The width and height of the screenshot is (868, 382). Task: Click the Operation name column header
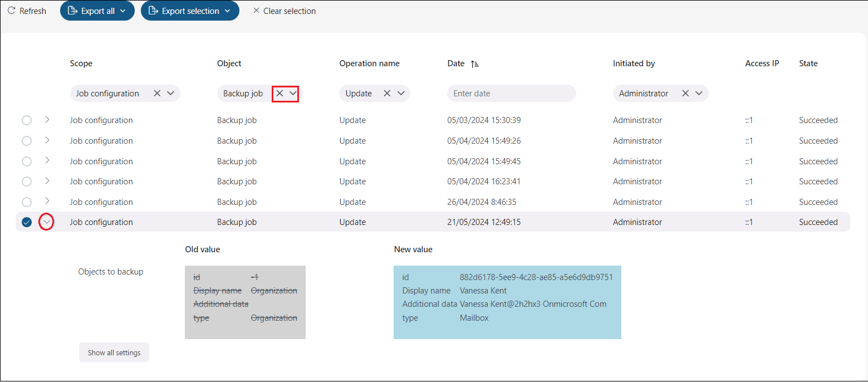369,63
